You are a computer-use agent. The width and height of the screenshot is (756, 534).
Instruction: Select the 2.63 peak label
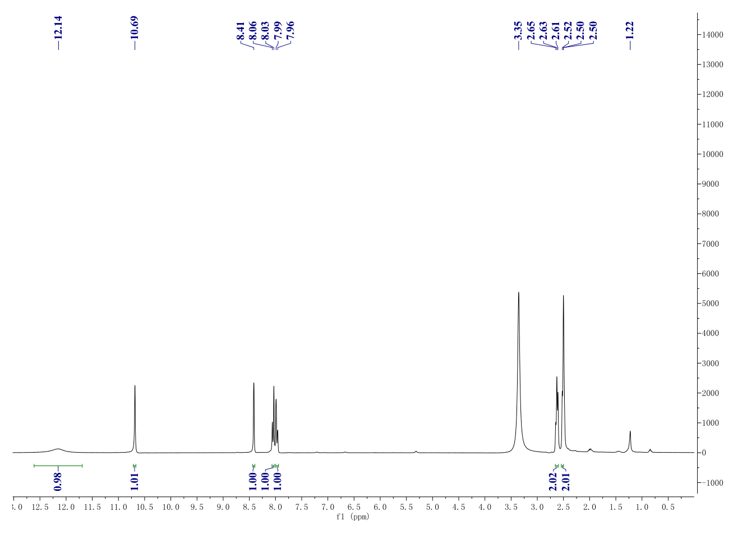click(543, 31)
